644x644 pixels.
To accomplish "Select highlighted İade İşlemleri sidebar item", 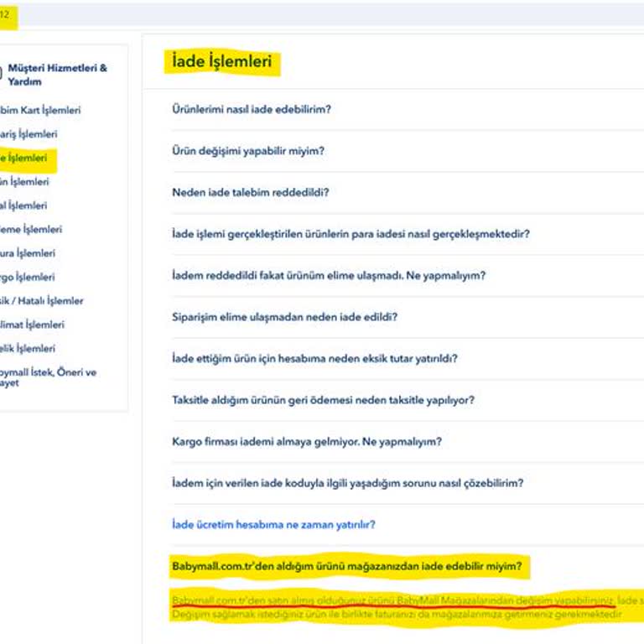I will coord(23,158).
